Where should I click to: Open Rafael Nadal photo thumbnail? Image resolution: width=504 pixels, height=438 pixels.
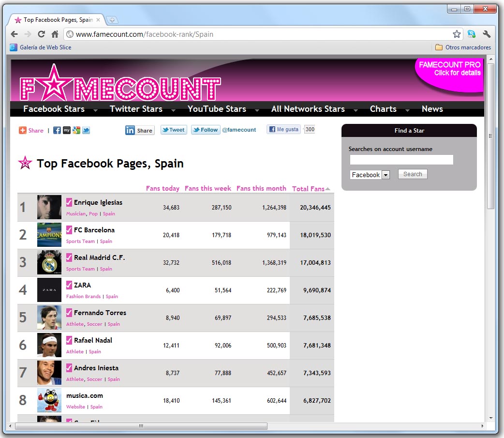(49, 345)
